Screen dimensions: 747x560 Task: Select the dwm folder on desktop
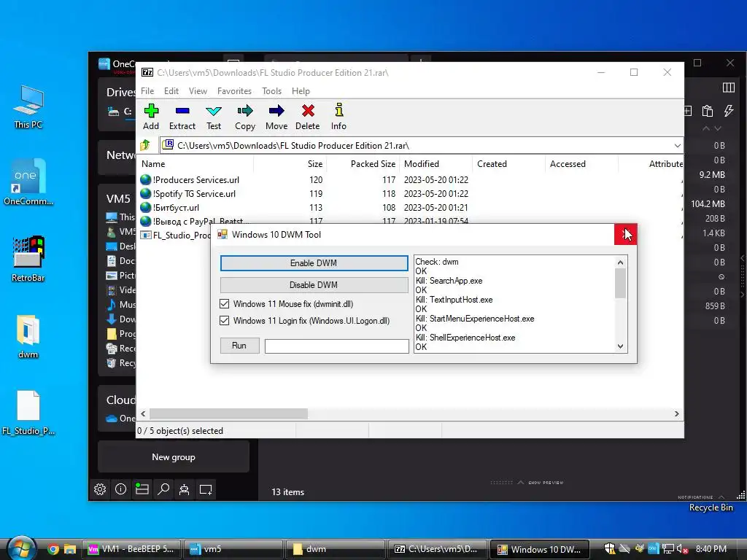click(x=28, y=336)
